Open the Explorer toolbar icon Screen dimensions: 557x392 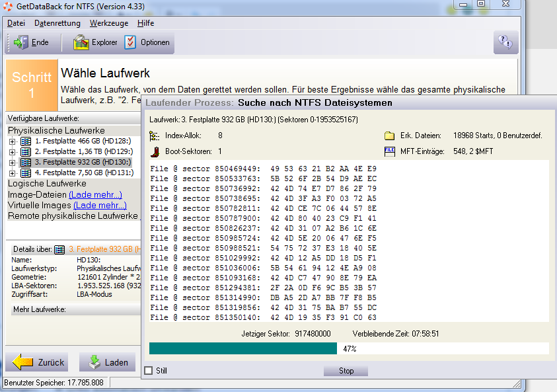(x=81, y=42)
